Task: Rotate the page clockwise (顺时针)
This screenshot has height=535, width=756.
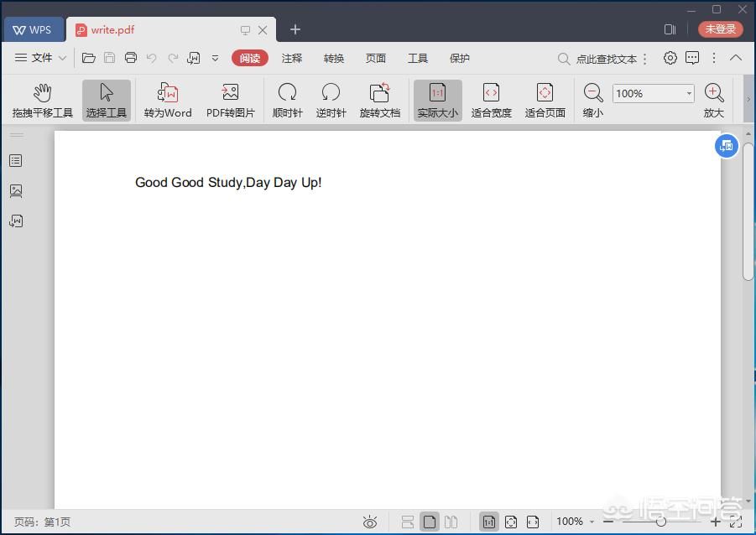Action: tap(287, 101)
